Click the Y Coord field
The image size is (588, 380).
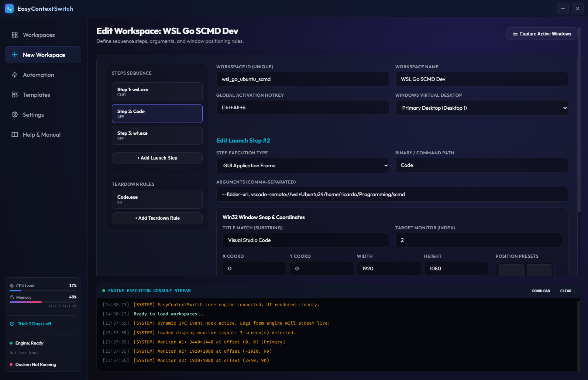coord(322,268)
